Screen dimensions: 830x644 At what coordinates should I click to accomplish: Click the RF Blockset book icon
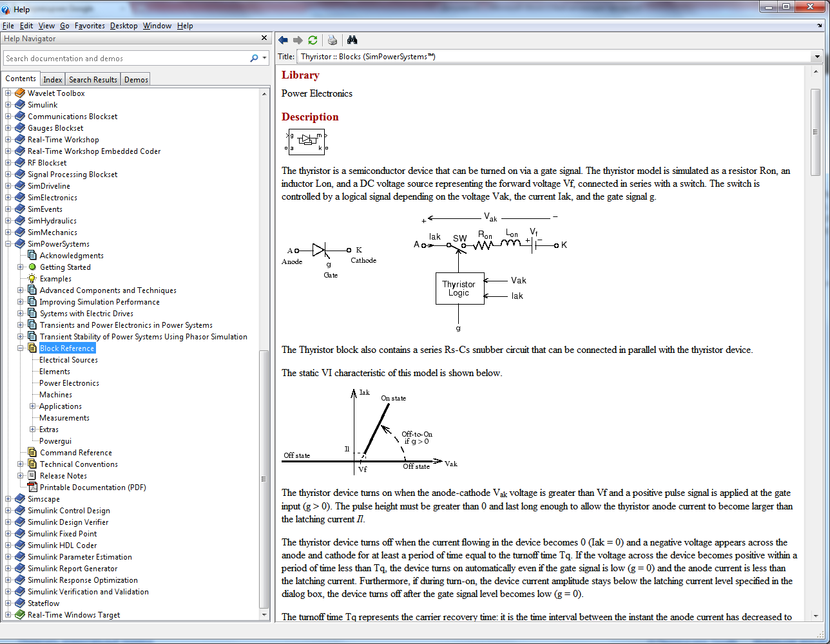[20, 163]
